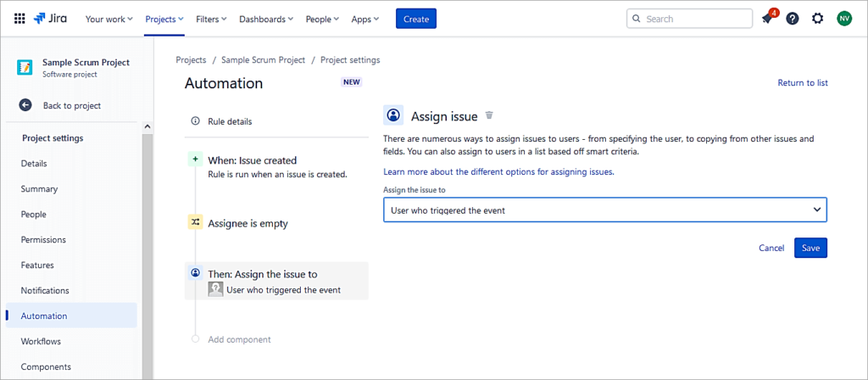This screenshot has height=380, width=868.
Task: Cancel the Assign issue edit
Action: (x=771, y=248)
